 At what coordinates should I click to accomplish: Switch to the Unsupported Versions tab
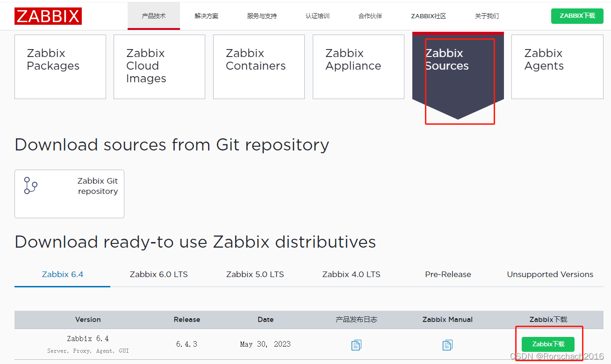click(550, 274)
